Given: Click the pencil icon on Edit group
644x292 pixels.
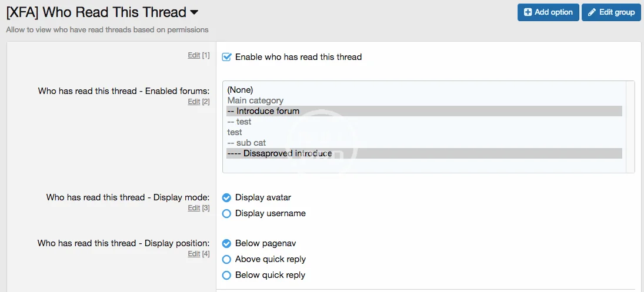Looking at the screenshot, I should click(592, 12).
